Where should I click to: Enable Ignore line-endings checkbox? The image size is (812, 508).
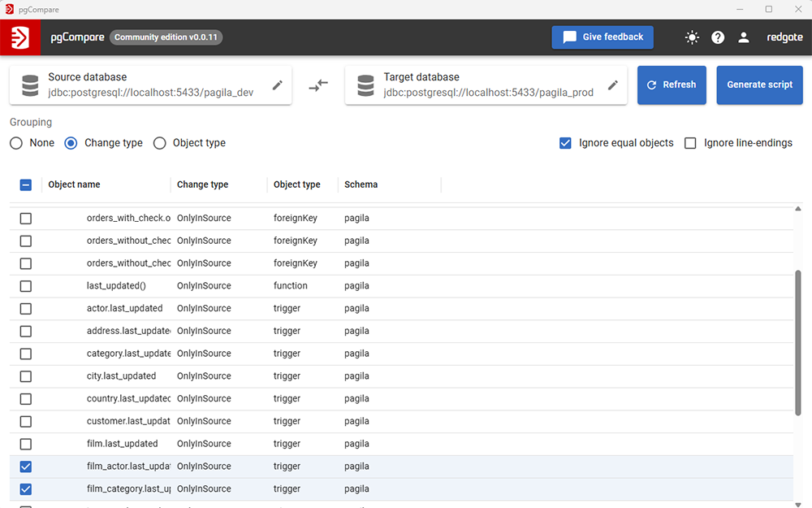tap(691, 143)
